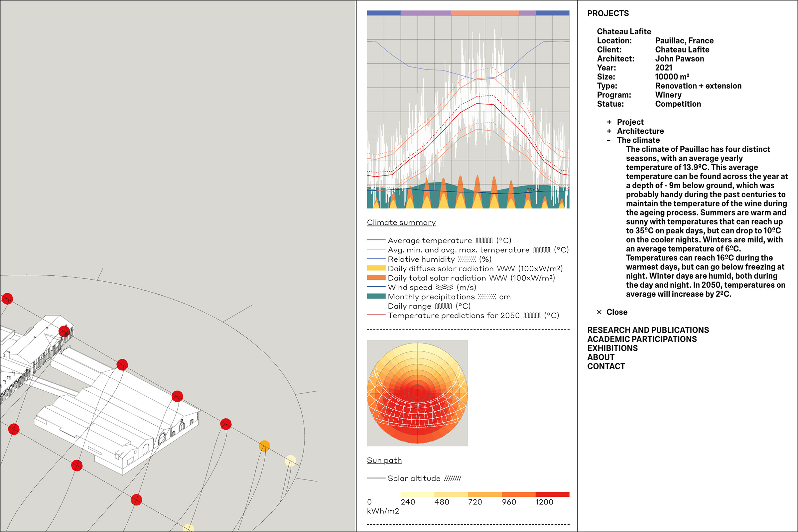Viewport: 798px width, 532px height.
Task: Click the climate summary chart image
Action: click(x=468, y=109)
